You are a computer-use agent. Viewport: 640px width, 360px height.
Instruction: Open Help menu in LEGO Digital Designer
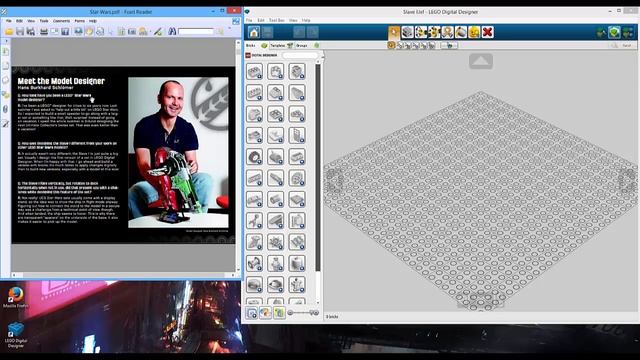coord(306,20)
